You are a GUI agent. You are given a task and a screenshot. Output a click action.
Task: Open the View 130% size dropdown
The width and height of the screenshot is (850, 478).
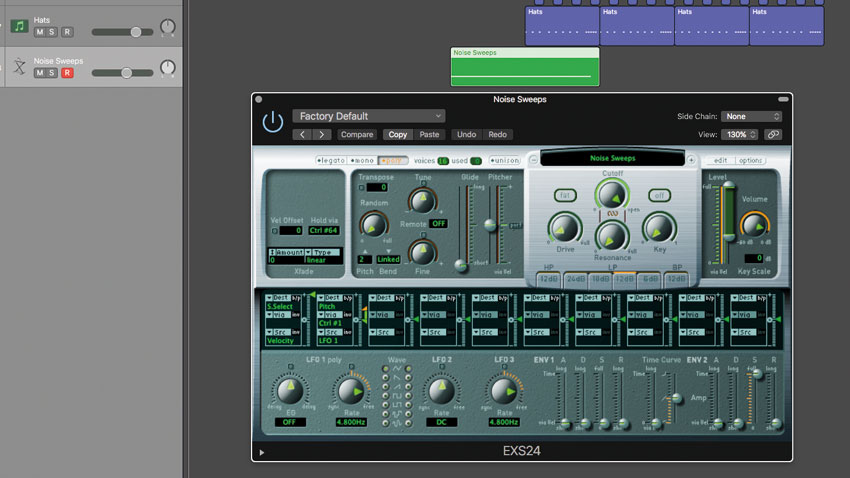739,134
